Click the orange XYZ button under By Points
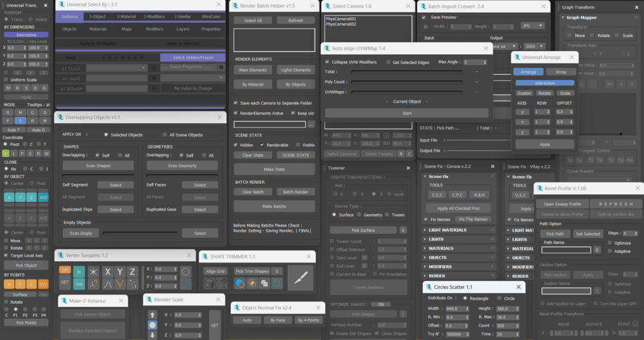 coord(43,284)
